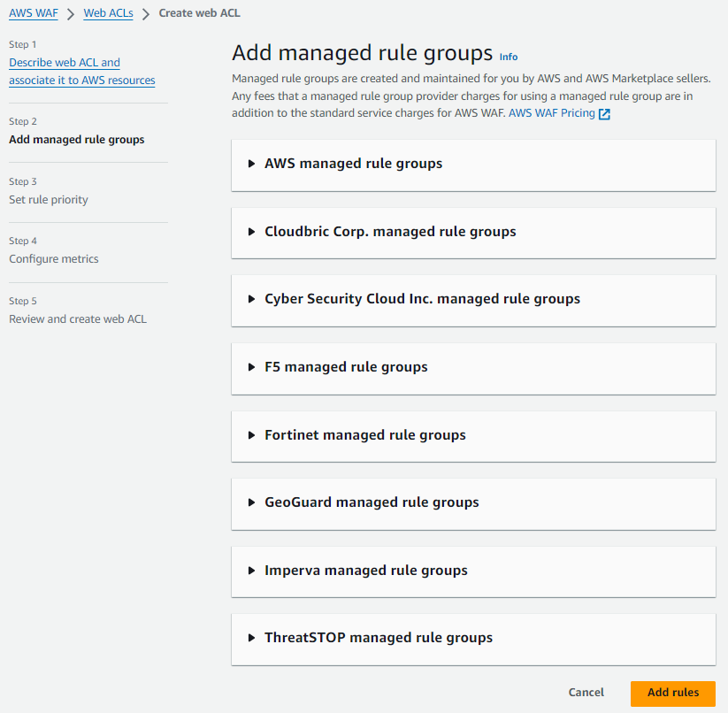Go to AWS WAF breadcrumb
This screenshot has height=713, width=728.
tap(34, 13)
